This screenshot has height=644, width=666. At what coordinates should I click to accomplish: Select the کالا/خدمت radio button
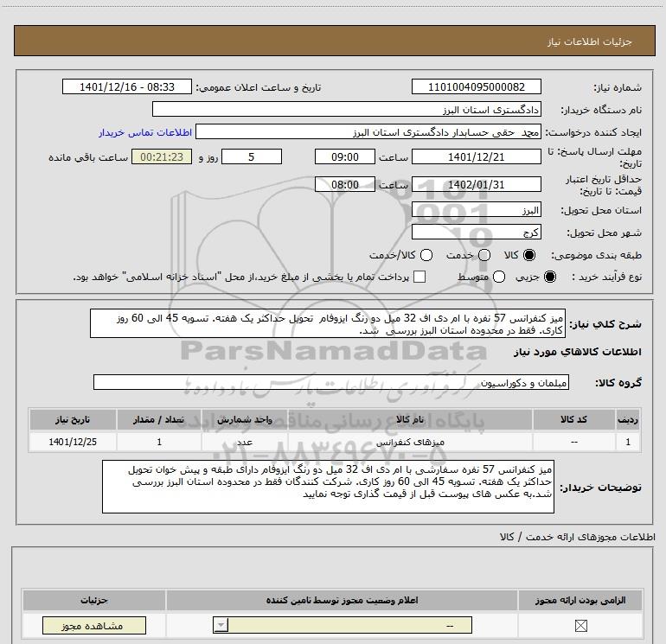click(x=426, y=255)
